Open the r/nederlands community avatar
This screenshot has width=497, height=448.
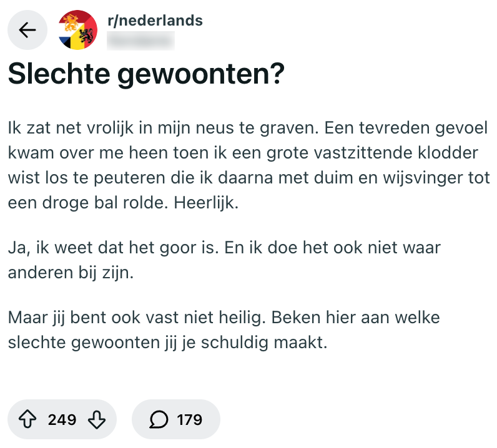(77, 30)
